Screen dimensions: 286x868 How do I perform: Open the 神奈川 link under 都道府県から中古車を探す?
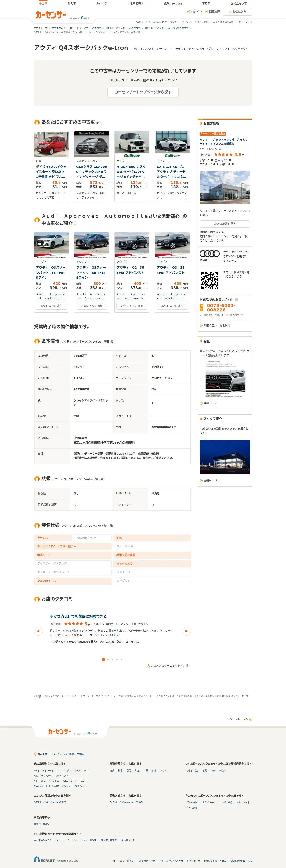click(164, 771)
